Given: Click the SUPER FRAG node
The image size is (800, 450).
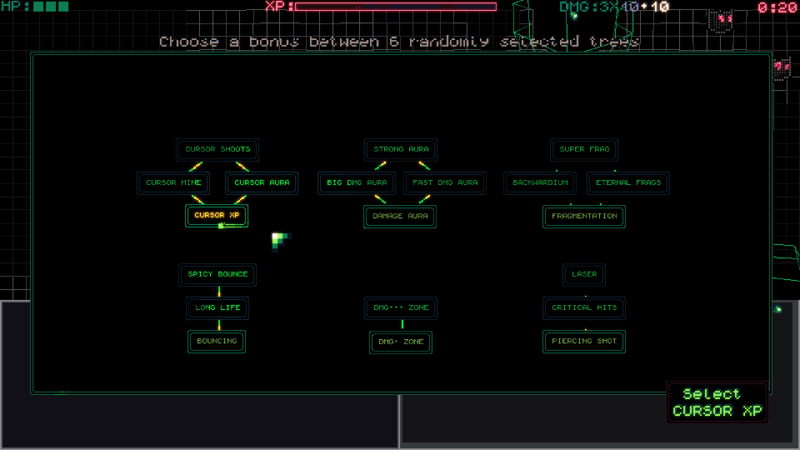Looking at the screenshot, I should 584,149.
